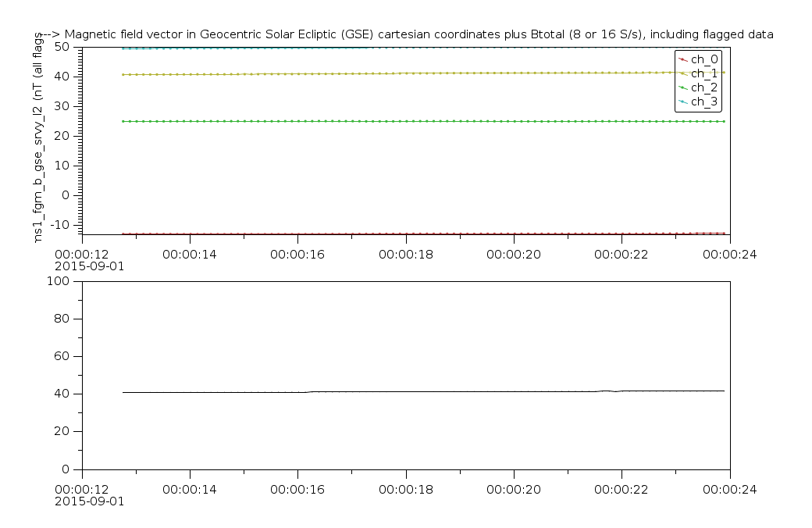
Task: Click the Magnetic field vector plot title
Action: 406,34
